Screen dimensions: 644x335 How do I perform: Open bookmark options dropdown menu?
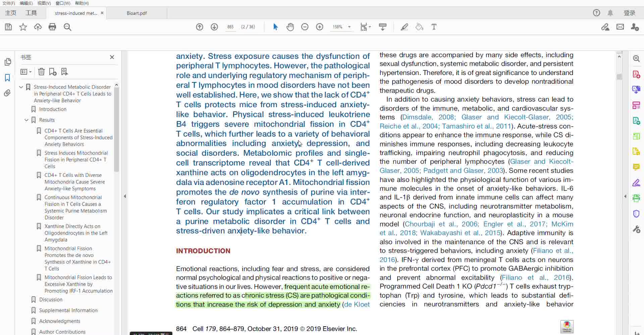pyautogui.click(x=26, y=72)
